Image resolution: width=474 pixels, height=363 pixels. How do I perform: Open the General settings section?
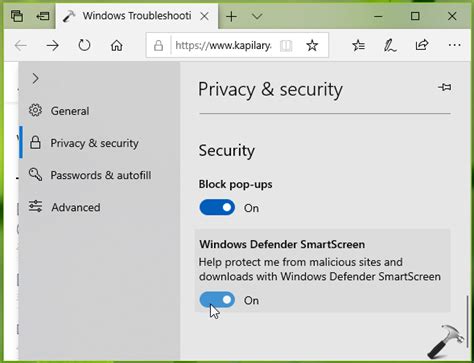point(99,111)
